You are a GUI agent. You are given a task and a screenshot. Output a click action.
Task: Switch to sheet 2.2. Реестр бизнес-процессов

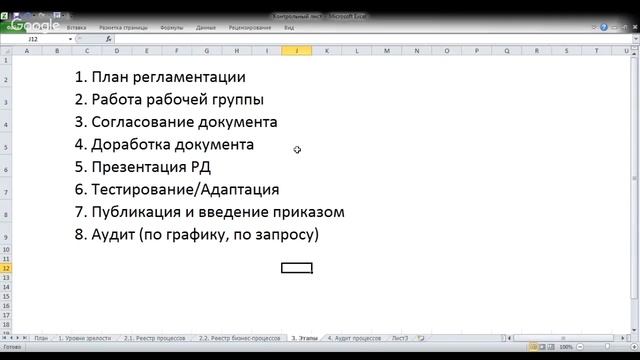click(x=240, y=338)
